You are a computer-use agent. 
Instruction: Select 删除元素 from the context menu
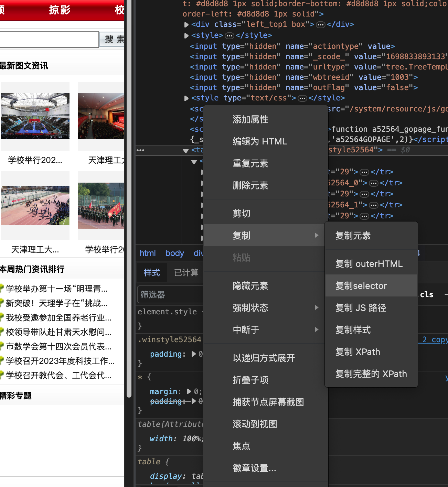250,185
